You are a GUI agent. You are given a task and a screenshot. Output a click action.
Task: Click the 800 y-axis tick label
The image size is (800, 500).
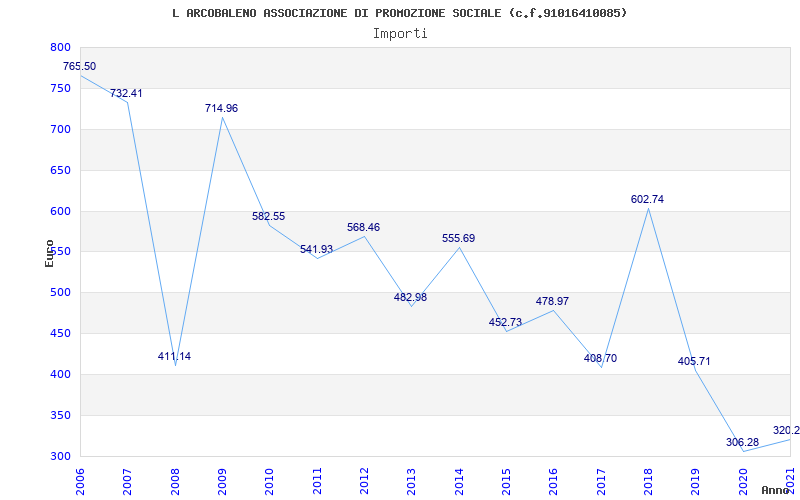[x=60, y=47]
